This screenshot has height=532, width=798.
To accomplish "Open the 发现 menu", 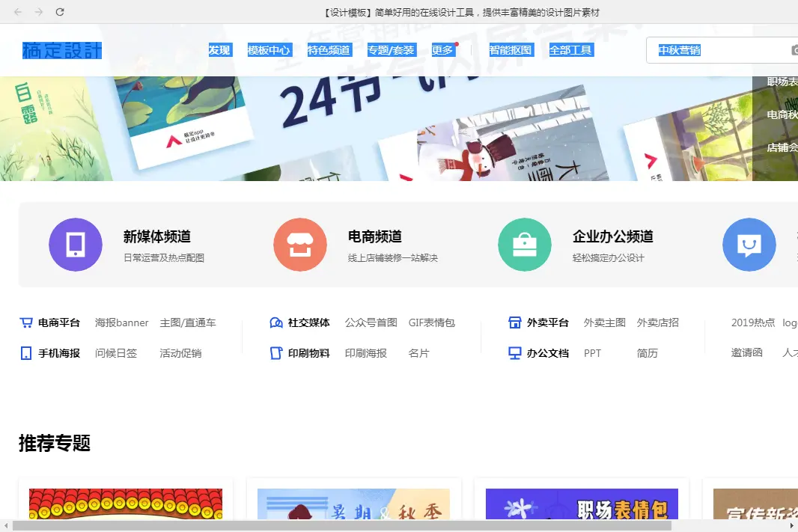I will click(x=220, y=50).
